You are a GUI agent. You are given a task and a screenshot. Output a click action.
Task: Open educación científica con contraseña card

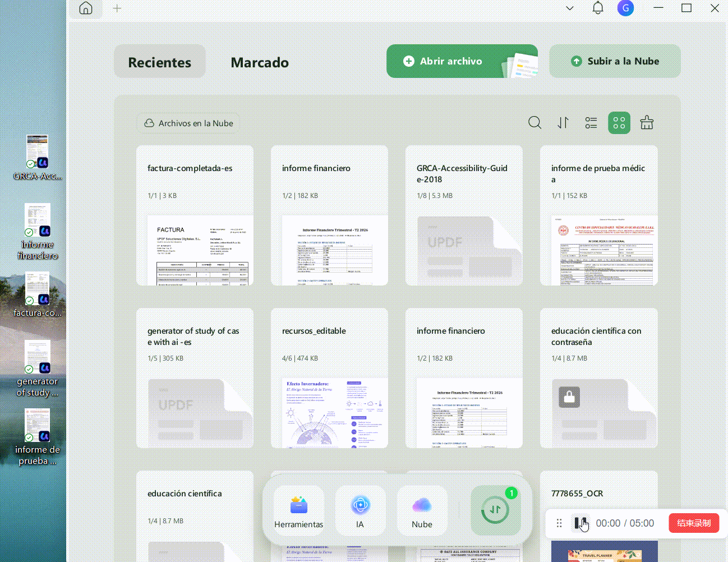[599, 378]
